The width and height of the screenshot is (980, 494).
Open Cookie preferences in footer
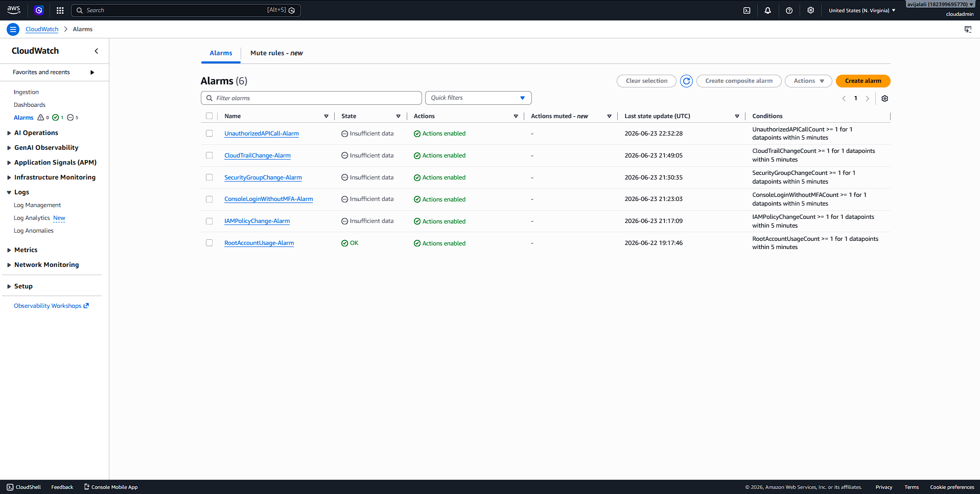952,487
